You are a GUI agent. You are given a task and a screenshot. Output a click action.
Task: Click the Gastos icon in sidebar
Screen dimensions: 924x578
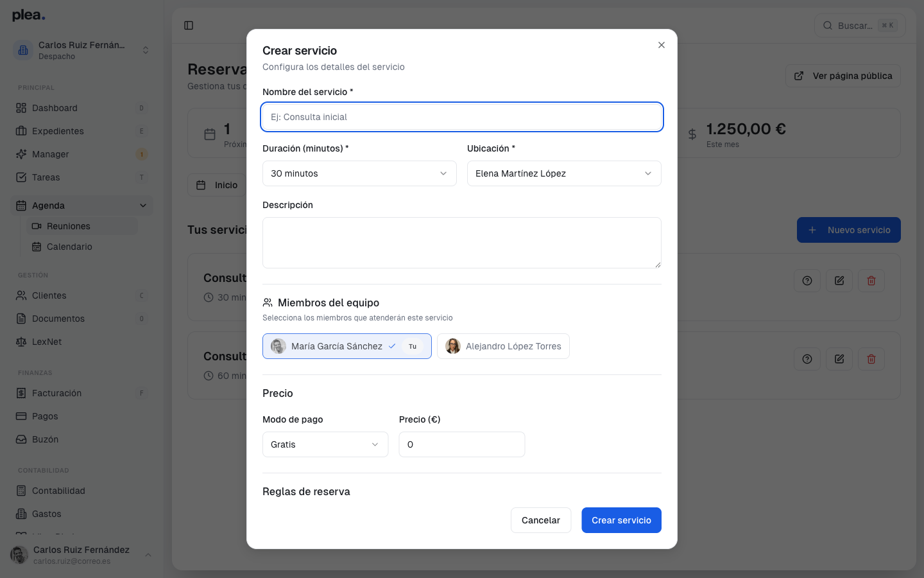coord(21,514)
